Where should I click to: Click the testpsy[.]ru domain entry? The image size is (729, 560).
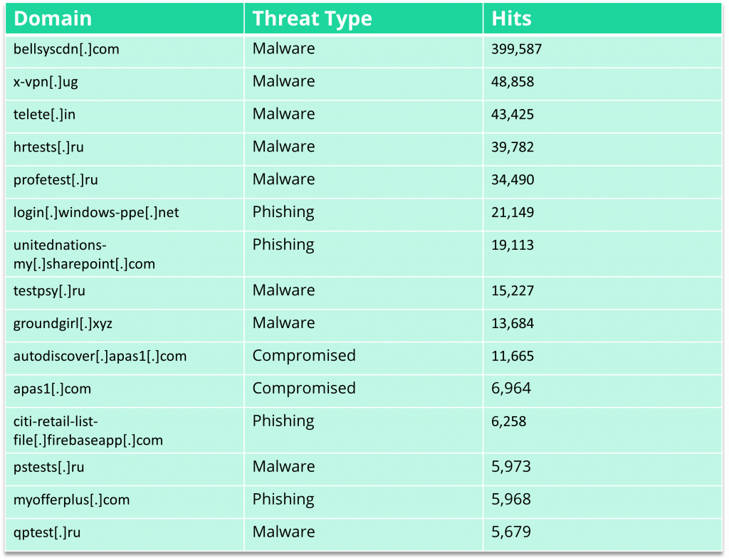49,290
